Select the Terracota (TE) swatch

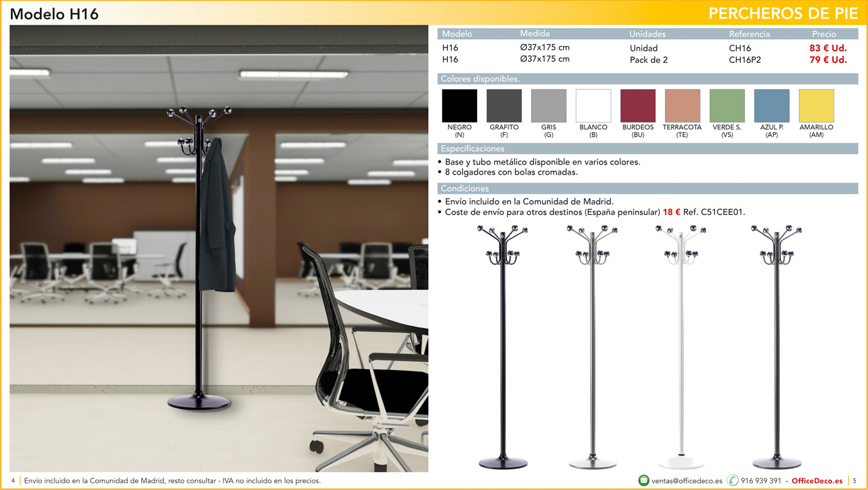682,106
